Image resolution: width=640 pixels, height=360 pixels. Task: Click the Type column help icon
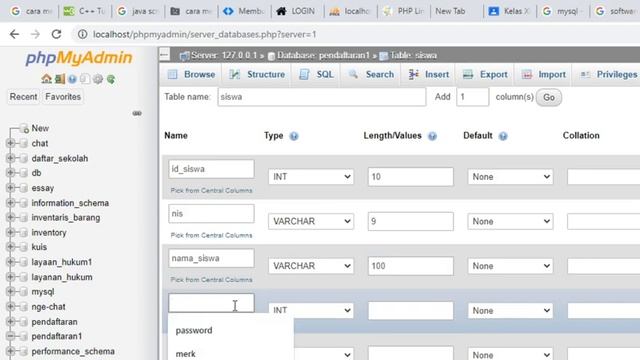[x=294, y=136]
